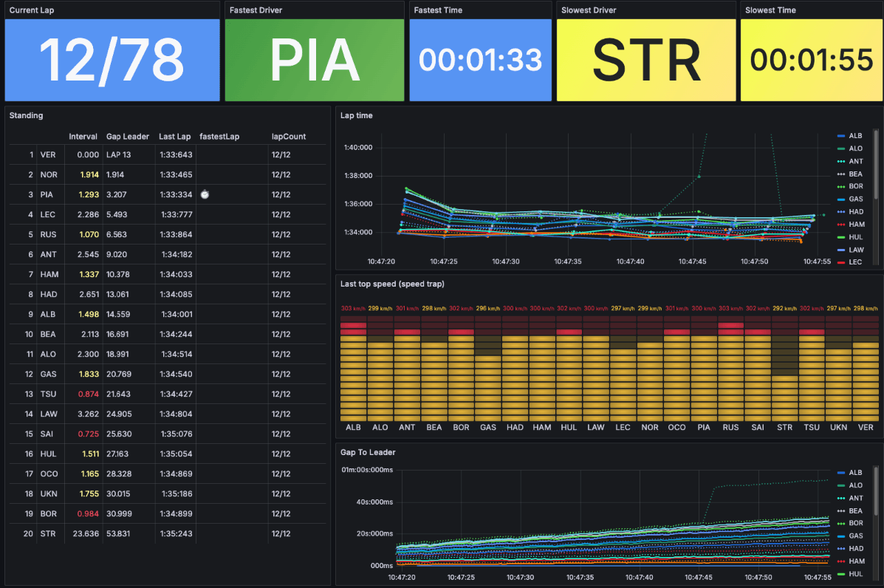Select the VER driver cell in Standing
Screen dimensions: 884x588
[x=48, y=154]
